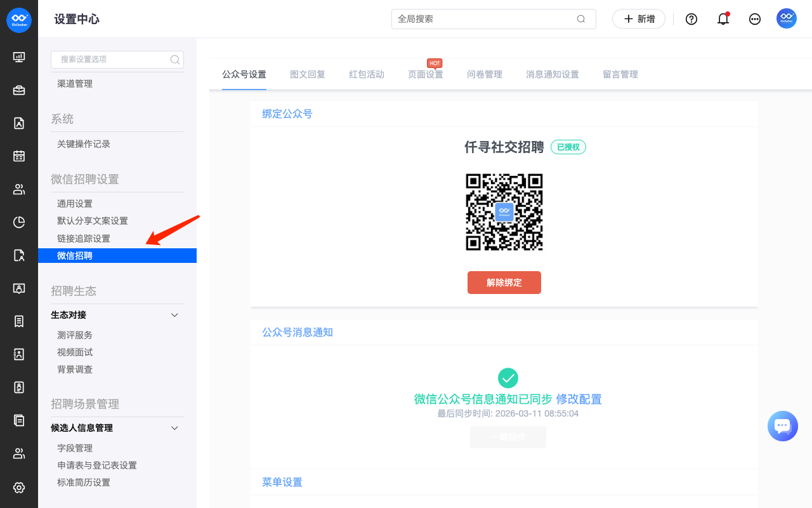Image resolution: width=812 pixels, height=508 pixels.
Task: Open the receipt bookmark icon in sidebar
Action: pos(19,321)
